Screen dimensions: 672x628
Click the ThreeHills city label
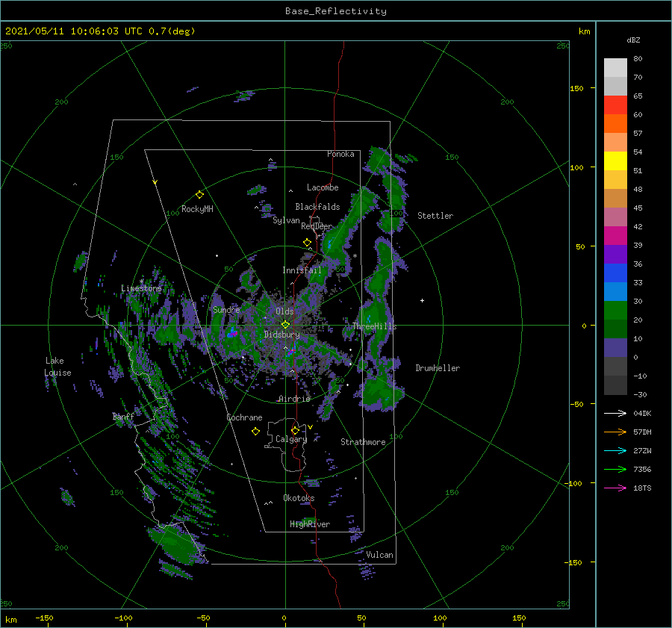375,326
